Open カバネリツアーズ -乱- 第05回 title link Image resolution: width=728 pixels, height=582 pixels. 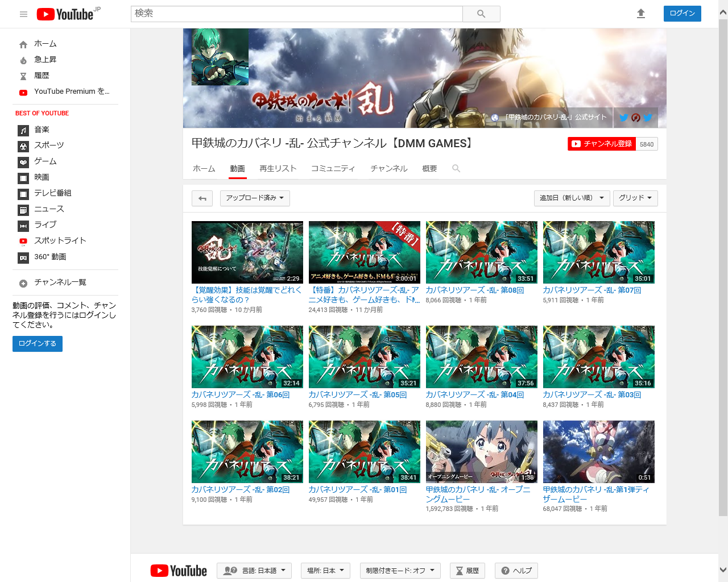pyautogui.click(x=358, y=395)
